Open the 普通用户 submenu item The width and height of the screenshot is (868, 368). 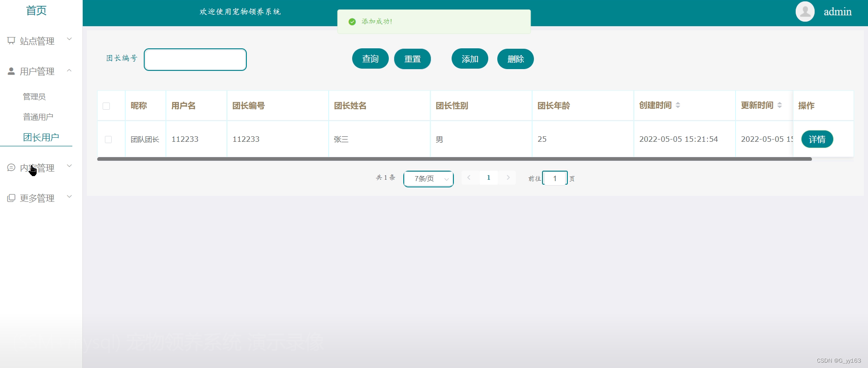(x=38, y=117)
